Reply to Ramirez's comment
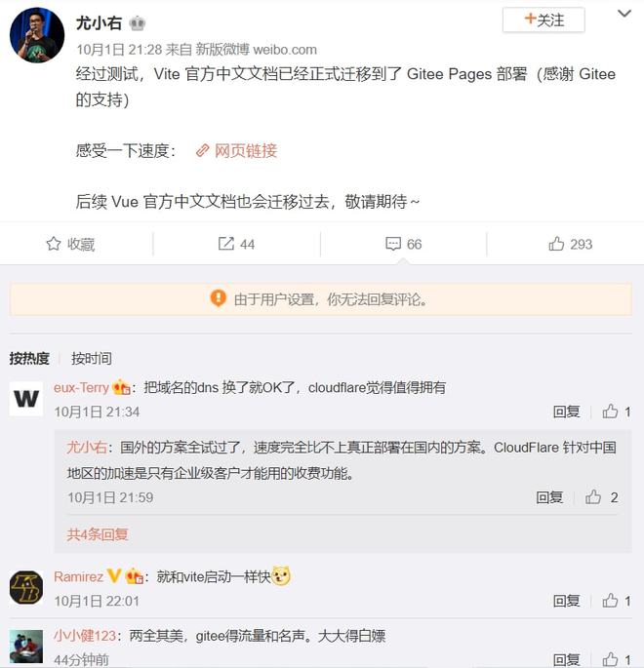 click(566, 601)
